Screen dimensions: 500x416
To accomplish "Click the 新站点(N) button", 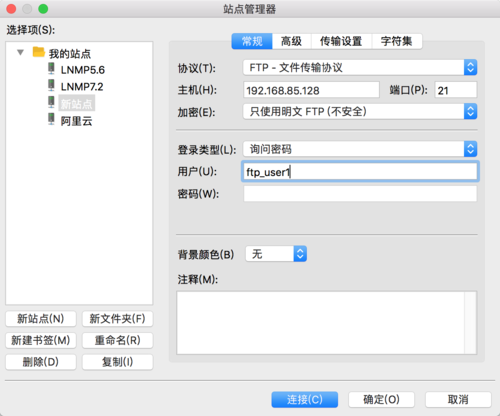I will tap(41, 319).
